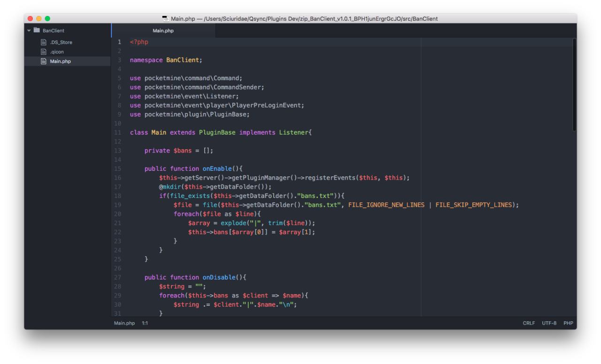The width and height of the screenshot is (601, 364).
Task: Click line number 1 in the gutter
Action: coord(119,42)
